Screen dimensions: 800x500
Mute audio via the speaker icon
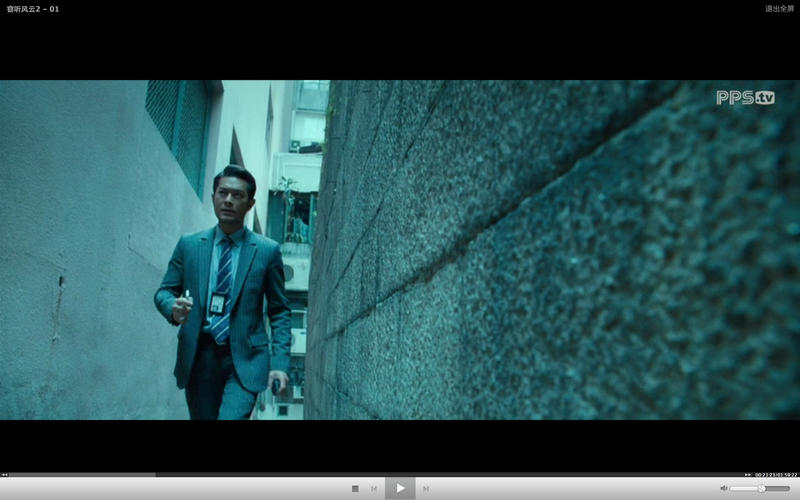[723, 488]
